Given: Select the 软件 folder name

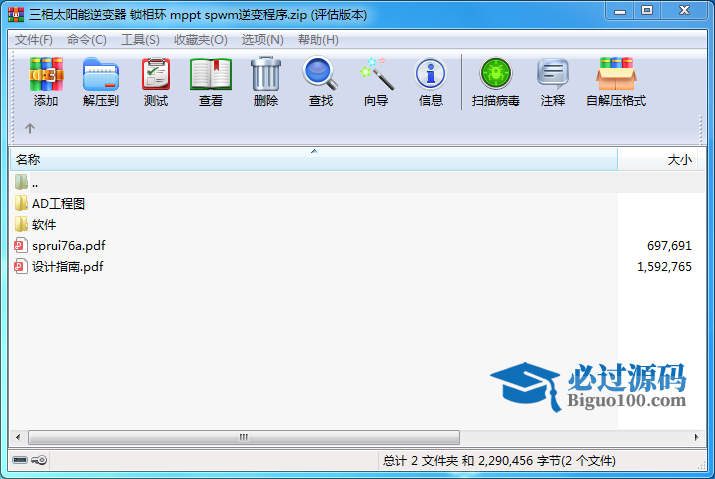Looking at the screenshot, I should [x=44, y=224].
